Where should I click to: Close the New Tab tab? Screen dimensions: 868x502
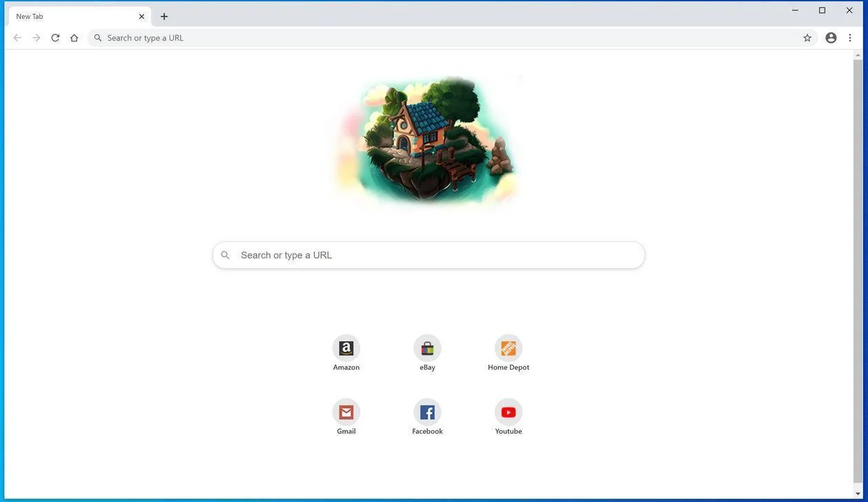pyautogui.click(x=142, y=17)
